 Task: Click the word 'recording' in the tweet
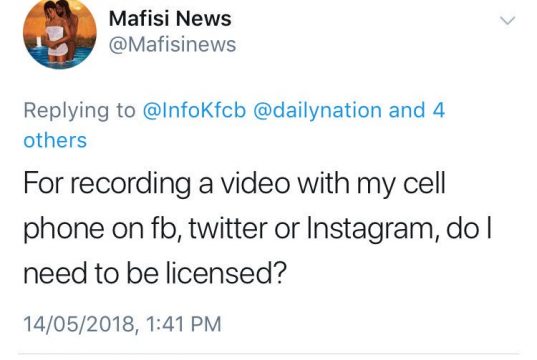[x=130, y=184]
